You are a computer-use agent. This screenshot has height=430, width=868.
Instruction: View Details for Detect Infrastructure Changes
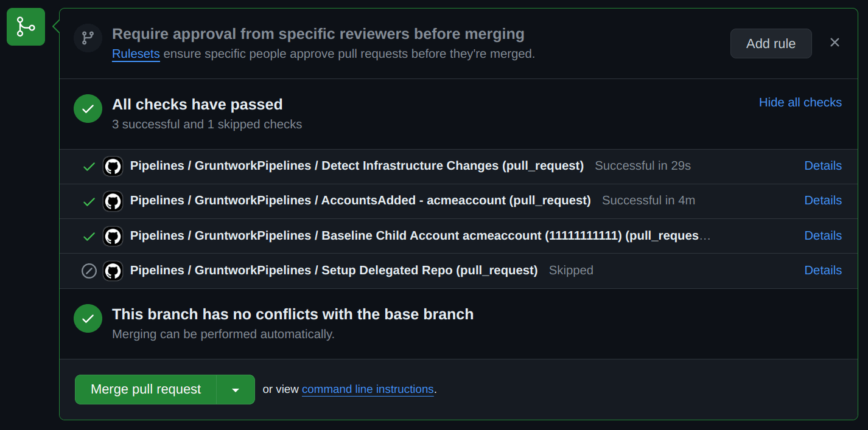pos(823,165)
